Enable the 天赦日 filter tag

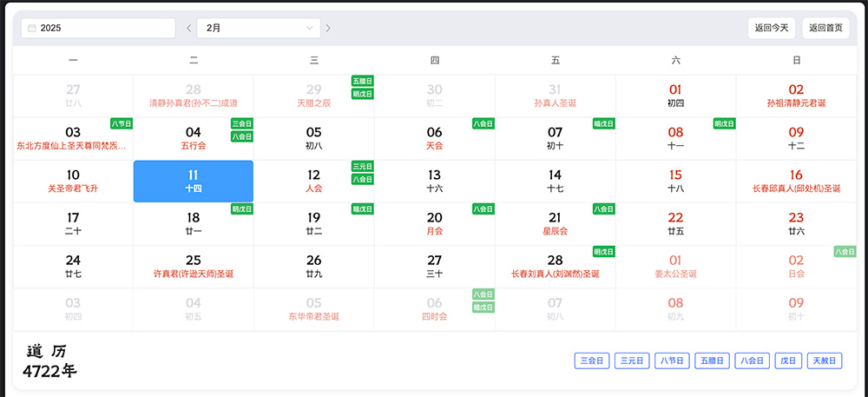pyautogui.click(x=825, y=361)
